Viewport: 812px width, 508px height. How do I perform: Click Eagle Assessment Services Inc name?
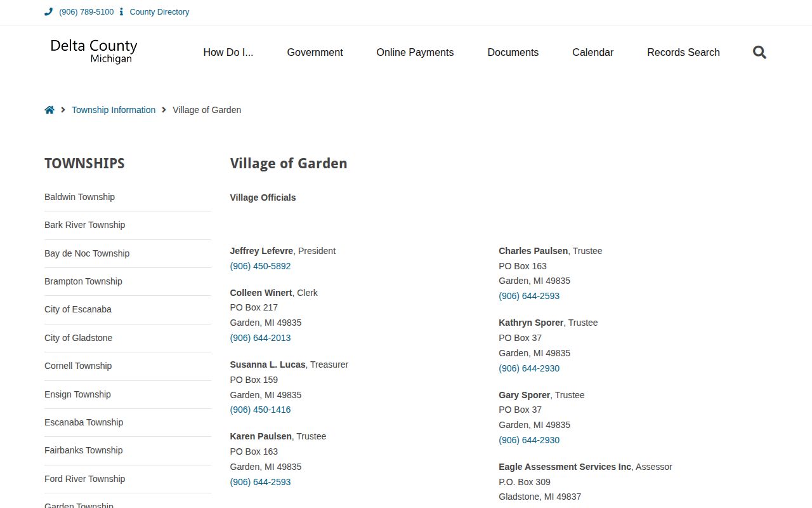(565, 467)
